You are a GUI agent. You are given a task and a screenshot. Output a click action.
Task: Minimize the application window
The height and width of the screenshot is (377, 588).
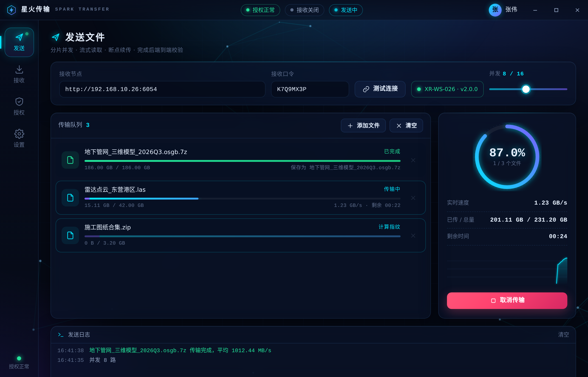point(535,10)
